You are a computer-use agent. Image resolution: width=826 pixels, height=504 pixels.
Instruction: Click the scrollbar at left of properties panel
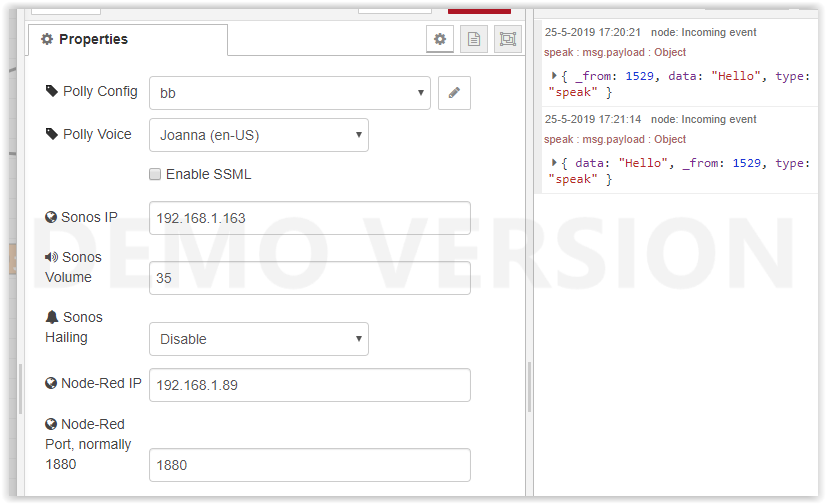[21, 389]
